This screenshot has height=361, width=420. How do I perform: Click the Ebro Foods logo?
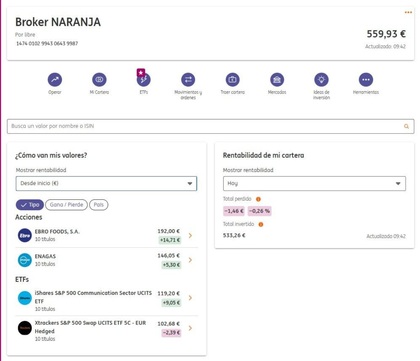tap(25, 235)
